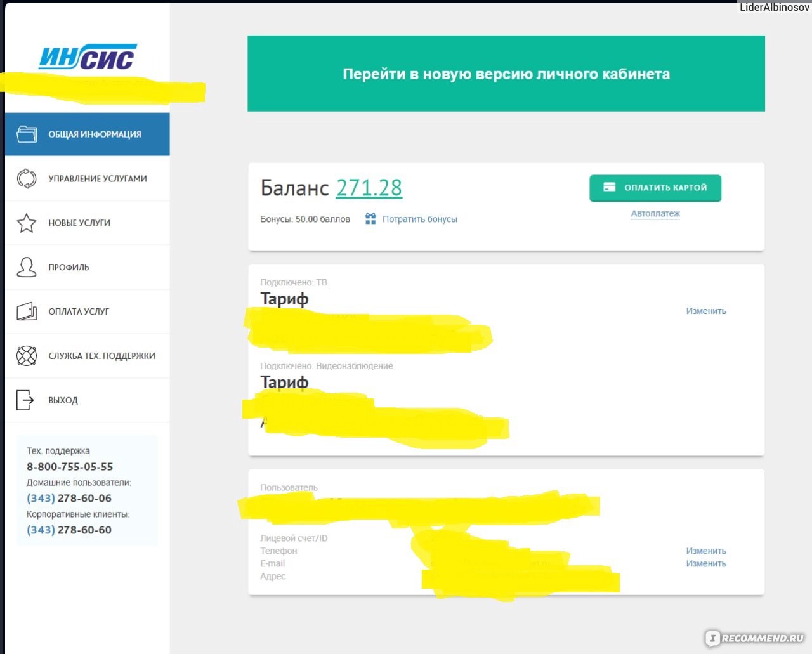Click the Тариф heading under ТВ
The height and width of the screenshot is (654, 812).
point(284,298)
